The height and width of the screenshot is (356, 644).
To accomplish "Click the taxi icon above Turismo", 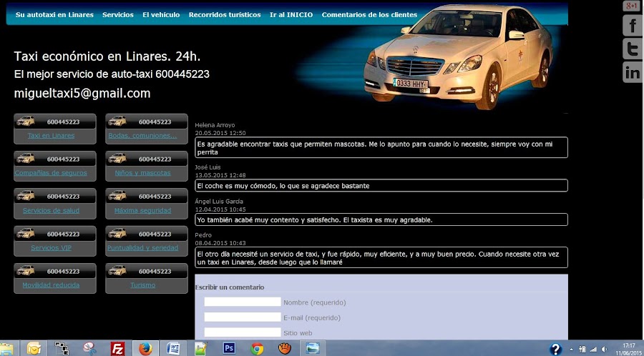I will point(117,270).
